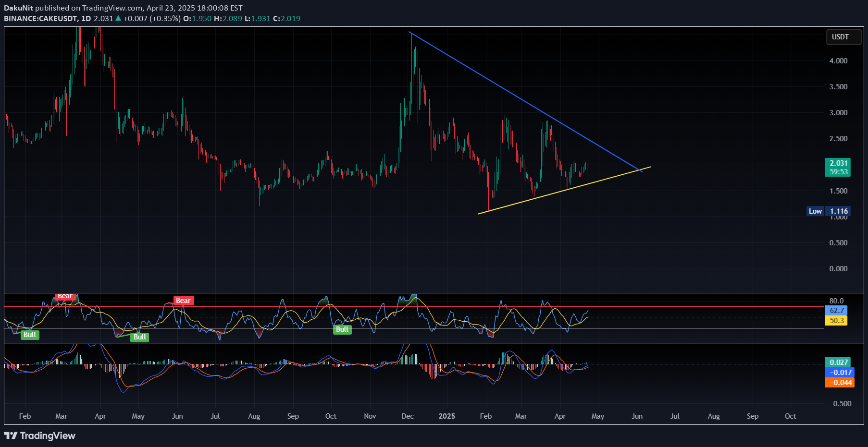Click the 1.500 price axis label
The image size is (868, 447).
[x=838, y=191]
